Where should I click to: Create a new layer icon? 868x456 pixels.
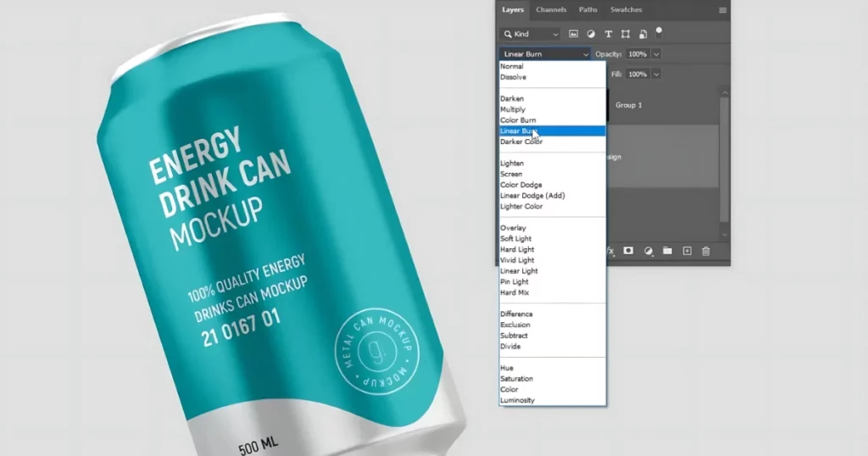click(x=687, y=251)
